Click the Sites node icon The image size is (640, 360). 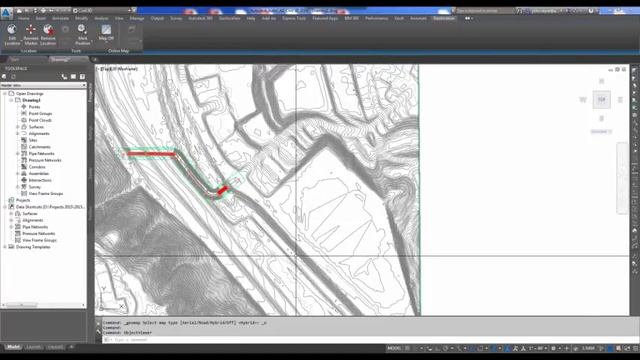point(24,140)
